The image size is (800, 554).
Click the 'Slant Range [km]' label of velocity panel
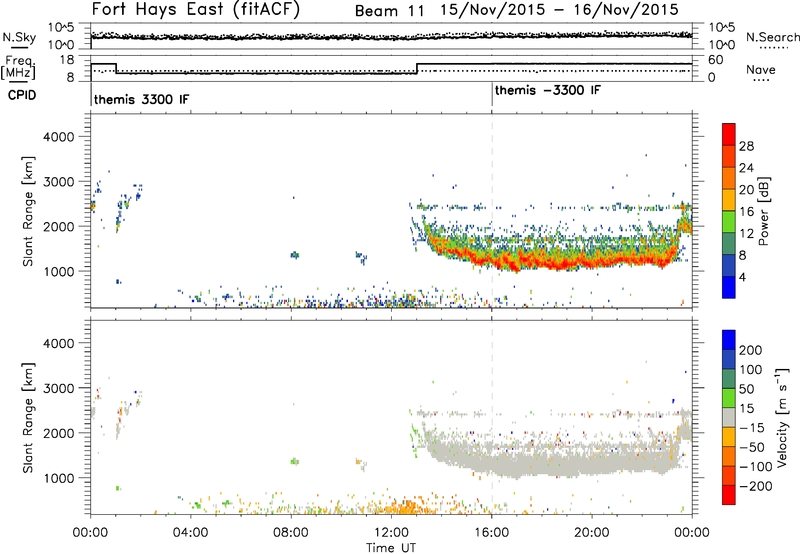click(28, 418)
